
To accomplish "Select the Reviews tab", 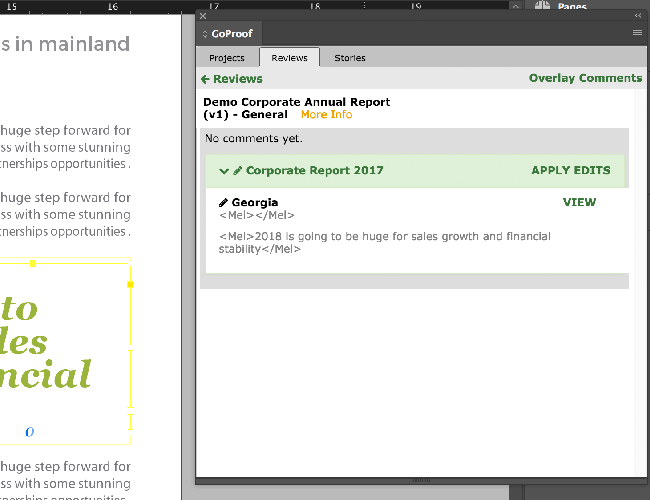I will [289, 58].
